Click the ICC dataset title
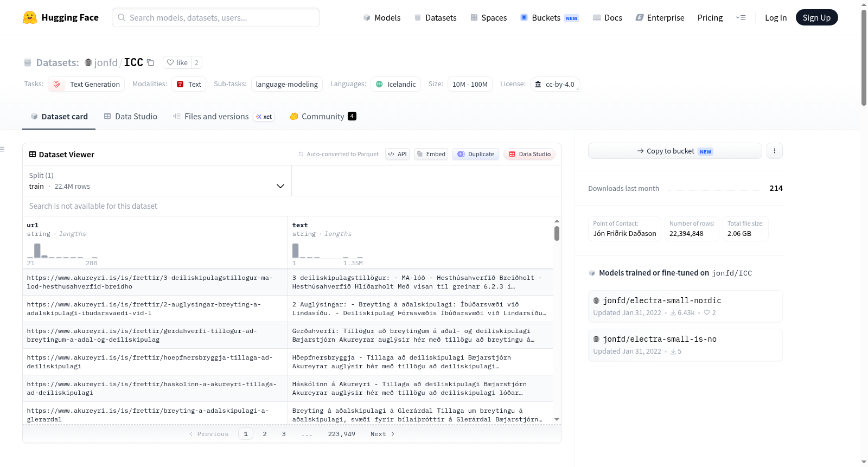Image resolution: width=868 pixels, height=467 pixels. click(x=133, y=62)
